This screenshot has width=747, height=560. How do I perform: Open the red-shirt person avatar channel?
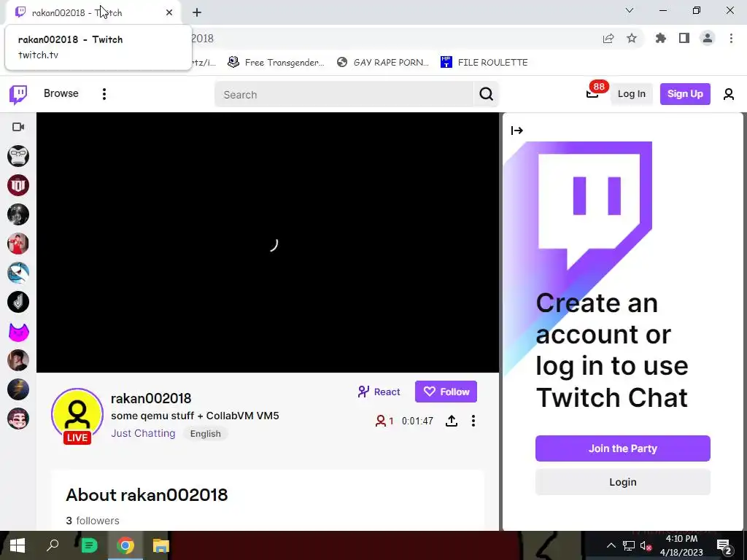pos(18,244)
